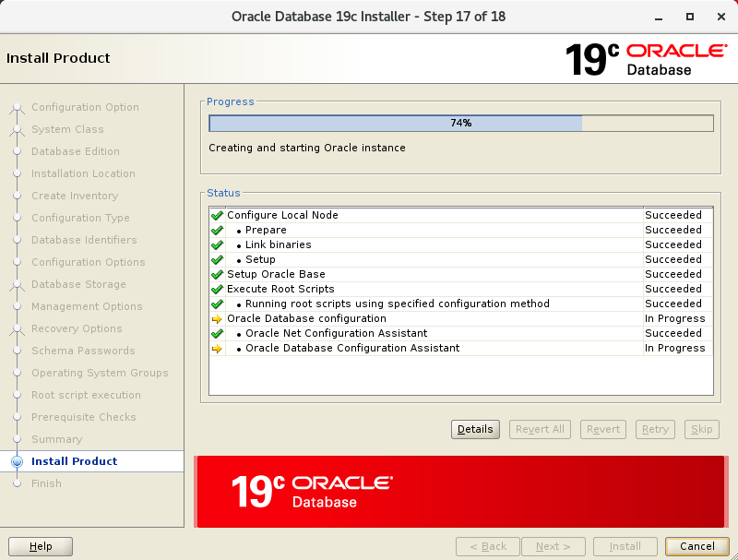Maximize the installer window
Screen dimensions: 738x560
[x=689, y=17]
